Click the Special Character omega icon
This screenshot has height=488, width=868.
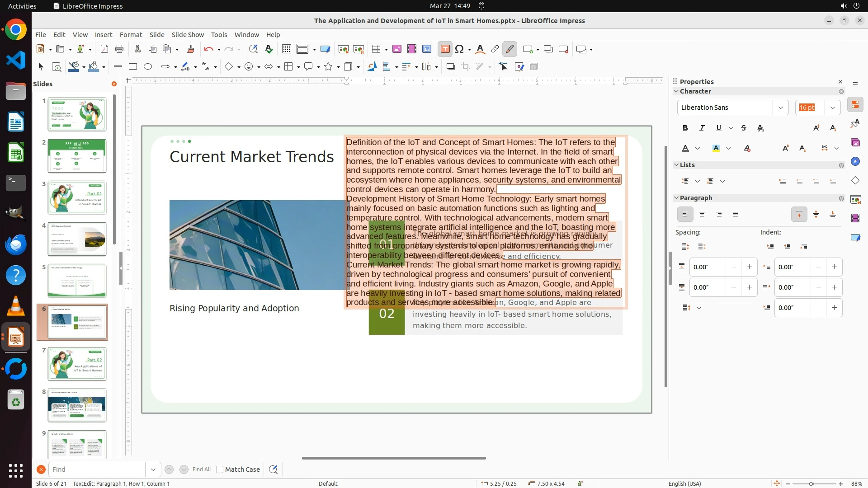point(459,49)
